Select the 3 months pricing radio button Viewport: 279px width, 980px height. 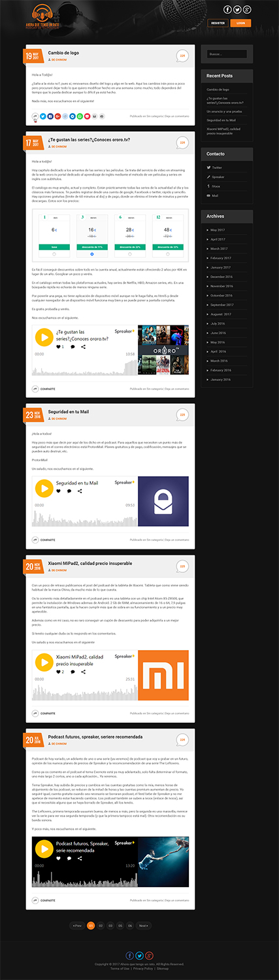[x=92, y=254]
